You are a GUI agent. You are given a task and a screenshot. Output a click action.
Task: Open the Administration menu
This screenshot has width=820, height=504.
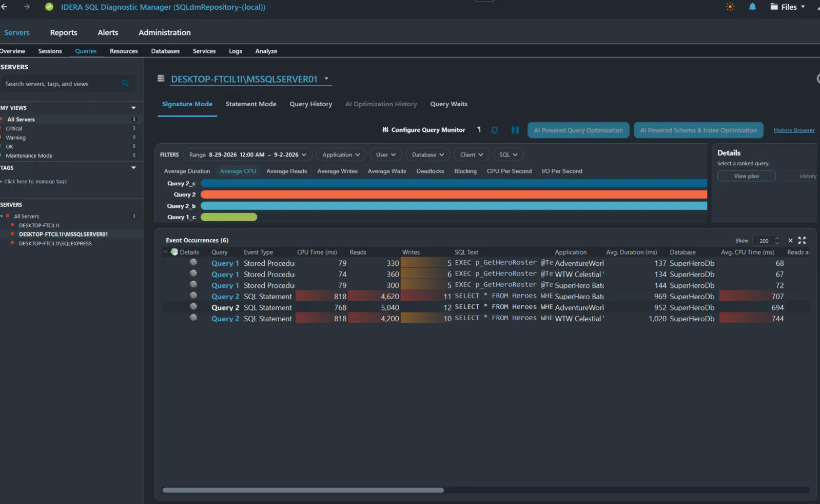click(165, 32)
